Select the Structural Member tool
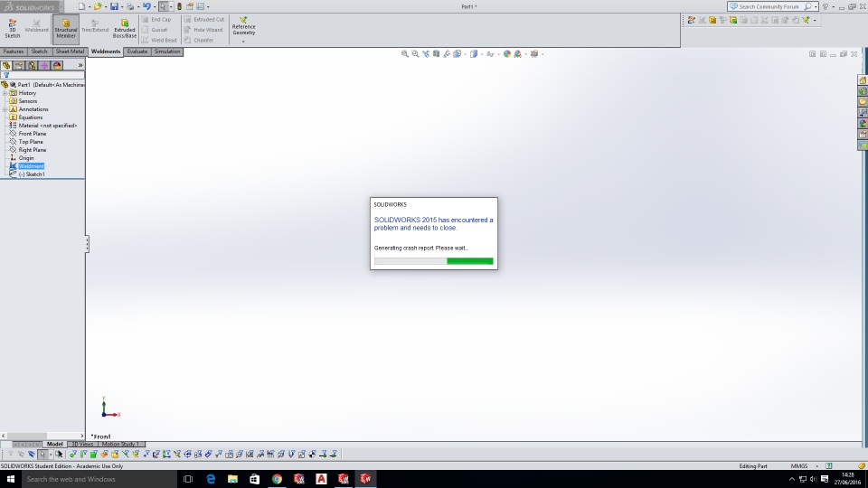868x488 pixels. [66, 29]
